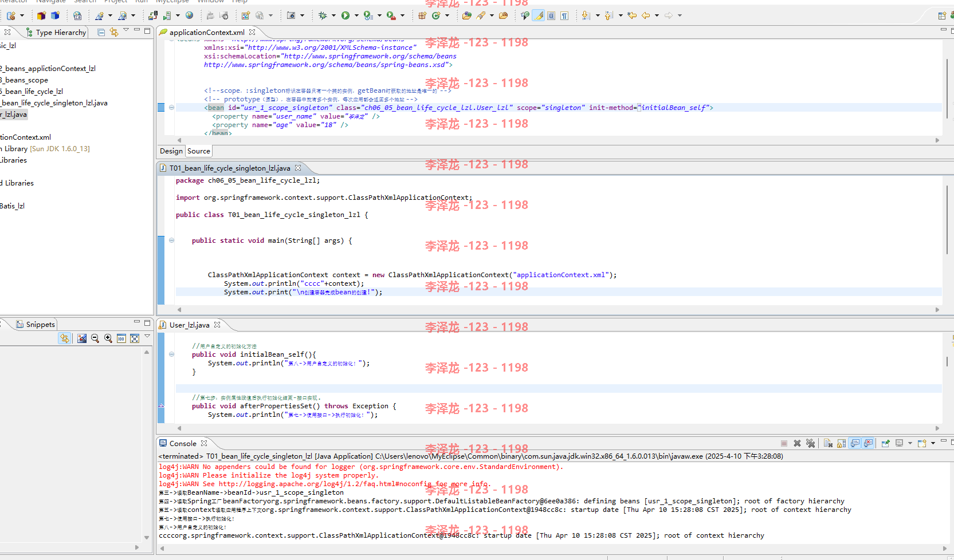Select 3_beans_scope item in explorer tree
The height and width of the screenshot is (560, 954).
[24, 80]
